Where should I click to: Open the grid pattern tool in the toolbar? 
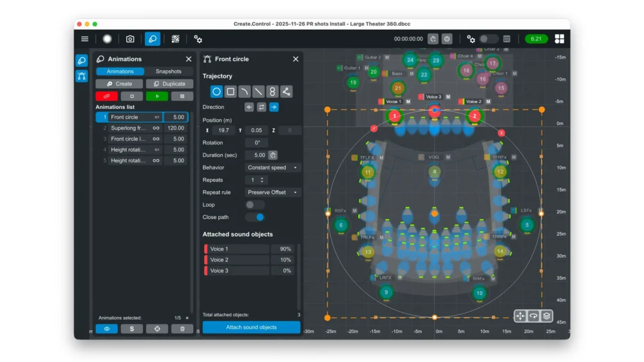pos(175,39)
